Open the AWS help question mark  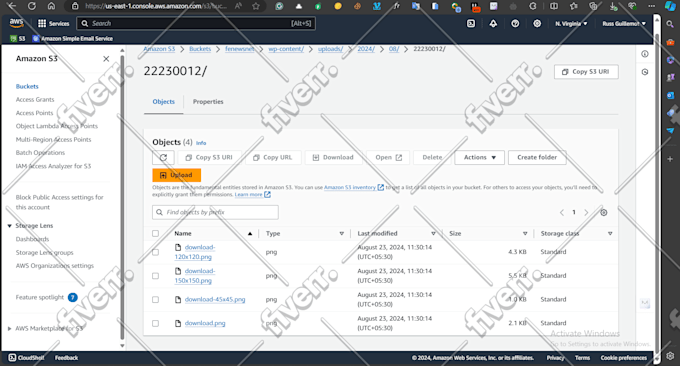(515, 23)
